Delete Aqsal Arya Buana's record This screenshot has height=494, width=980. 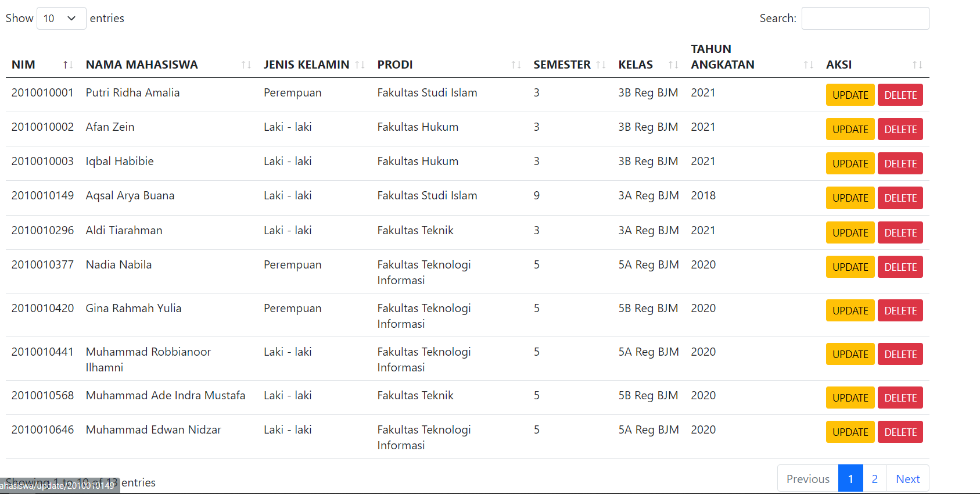[900, 198]
